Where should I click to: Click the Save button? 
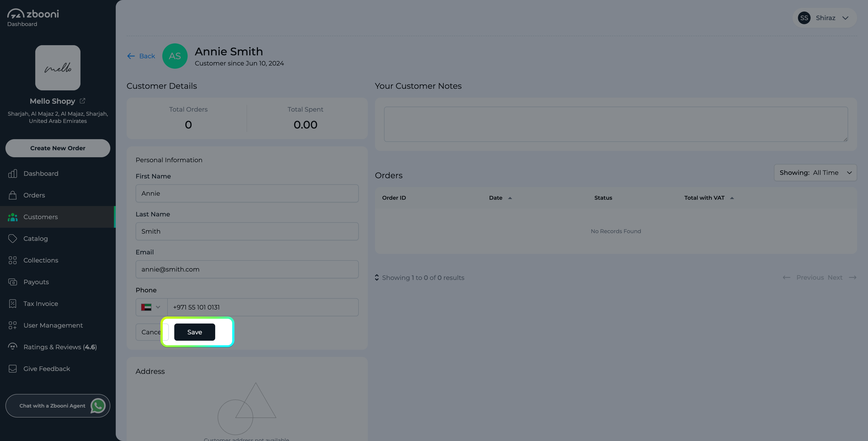click(x=194, y=332)
